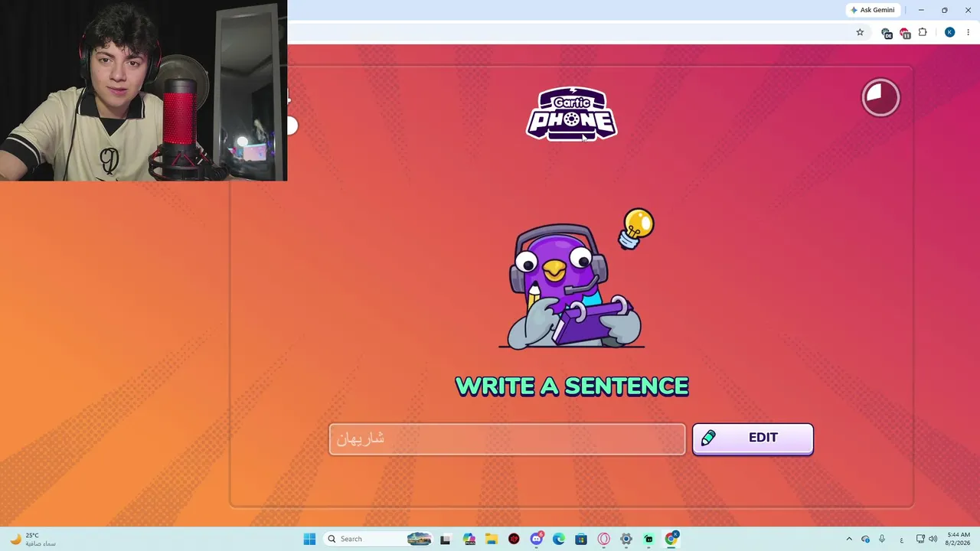This screenshot has width=980, height=551.
Task: Open the green app icon in taskbar
Action: [648, 539]
